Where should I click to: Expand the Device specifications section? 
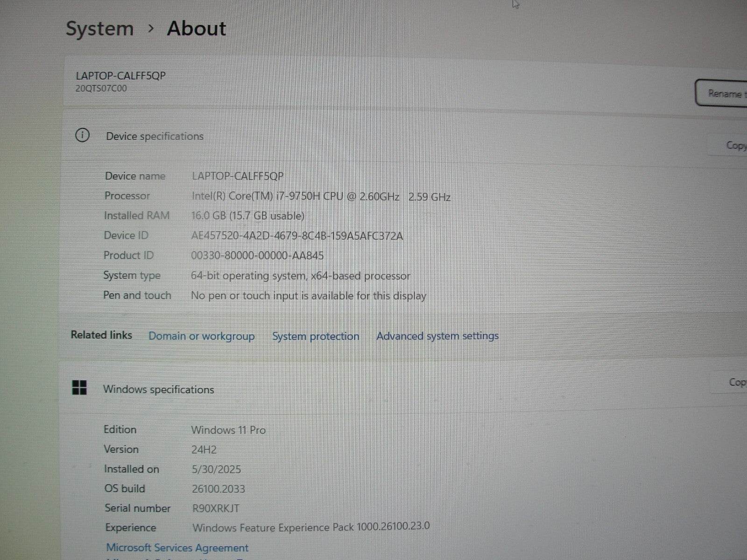[155, 136]
